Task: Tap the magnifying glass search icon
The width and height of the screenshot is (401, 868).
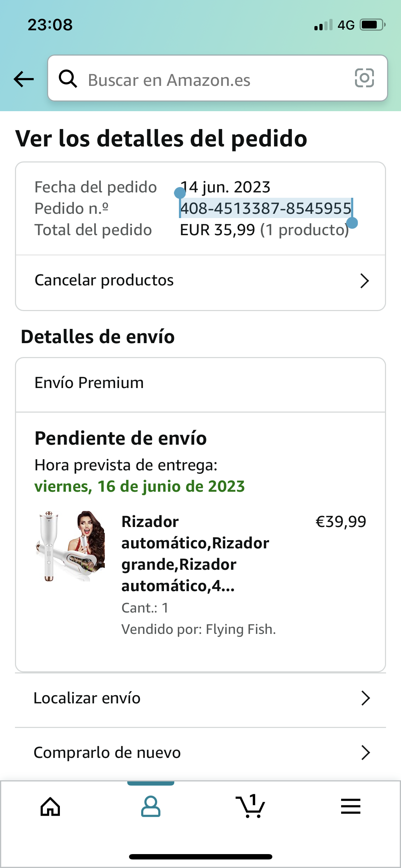Action: pyautogui.click(x=68, y=78)
